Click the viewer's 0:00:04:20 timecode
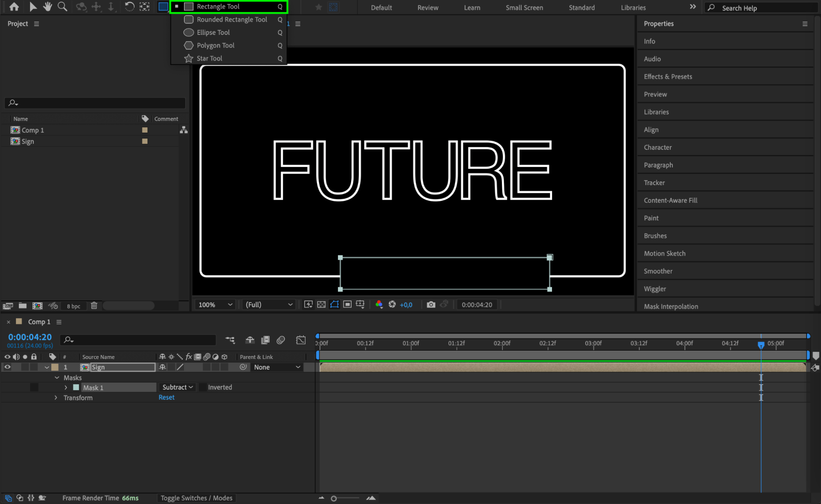 [x=477, y=305]
